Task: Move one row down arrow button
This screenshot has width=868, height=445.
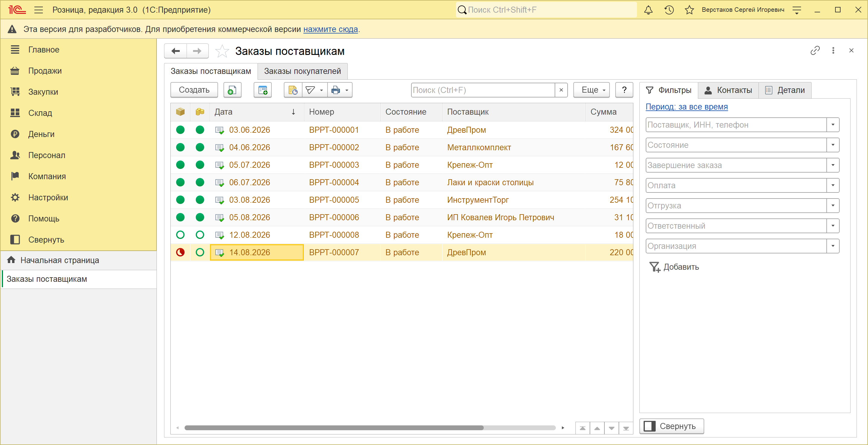Action: [612, 428]
